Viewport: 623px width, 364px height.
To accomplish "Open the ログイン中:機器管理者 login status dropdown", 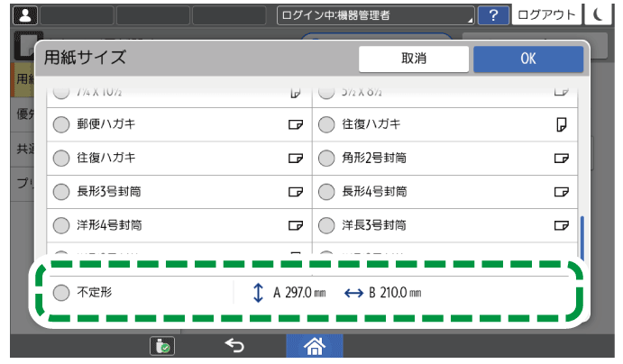I will [x=375, y=15].
